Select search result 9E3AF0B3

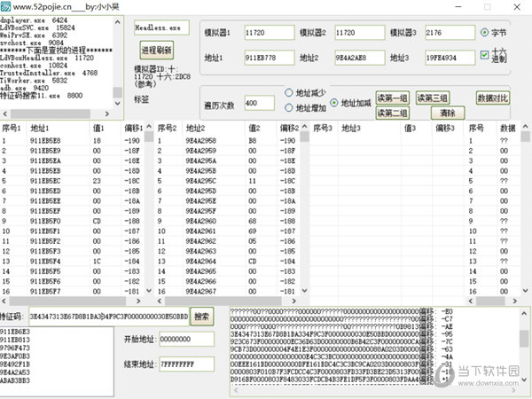15,356
